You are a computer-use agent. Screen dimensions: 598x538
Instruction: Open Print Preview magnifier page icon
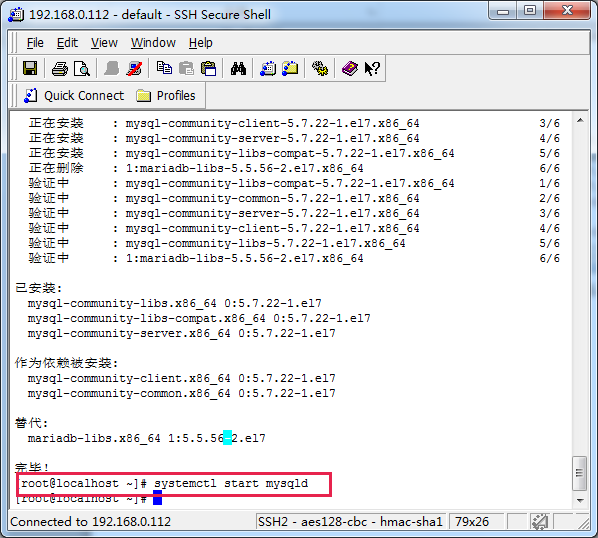tap(82, 69)
